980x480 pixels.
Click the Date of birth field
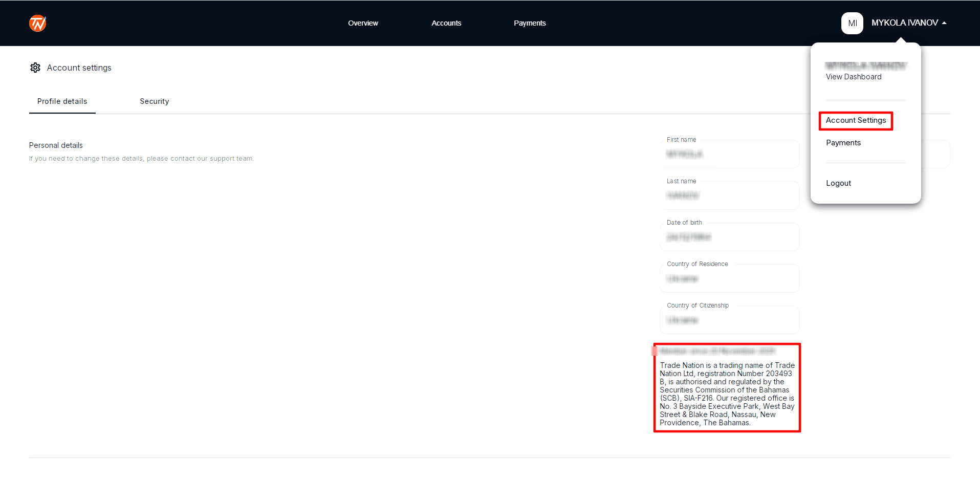pyautogui.click(x=730, y=236)
